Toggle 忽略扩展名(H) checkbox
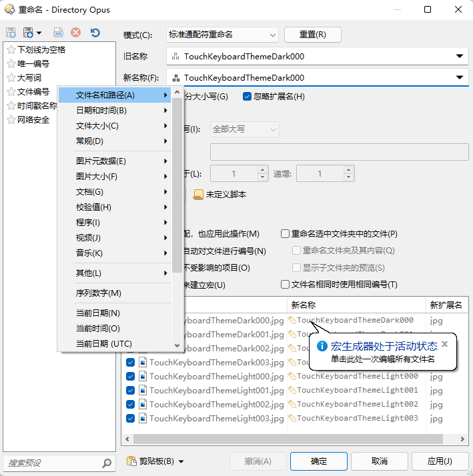This screenshot has height=476, width=473. tap(247, 97)
